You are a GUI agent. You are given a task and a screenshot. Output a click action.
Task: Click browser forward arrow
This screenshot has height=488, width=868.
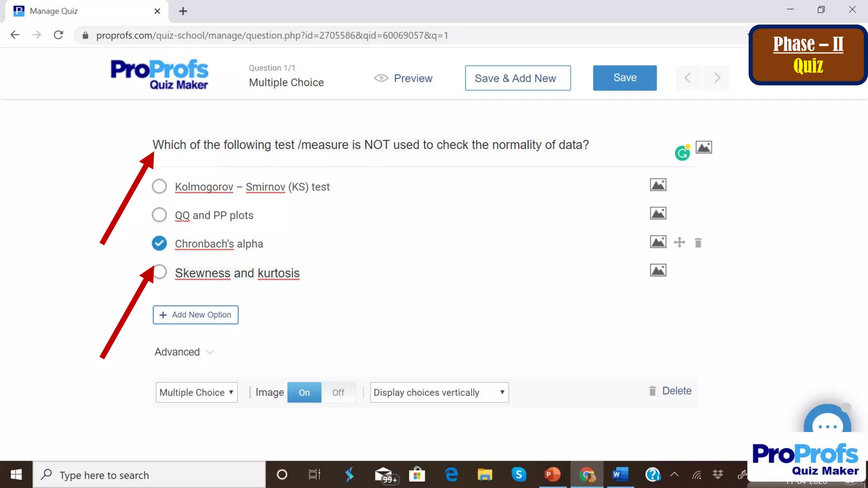[37, 35]
